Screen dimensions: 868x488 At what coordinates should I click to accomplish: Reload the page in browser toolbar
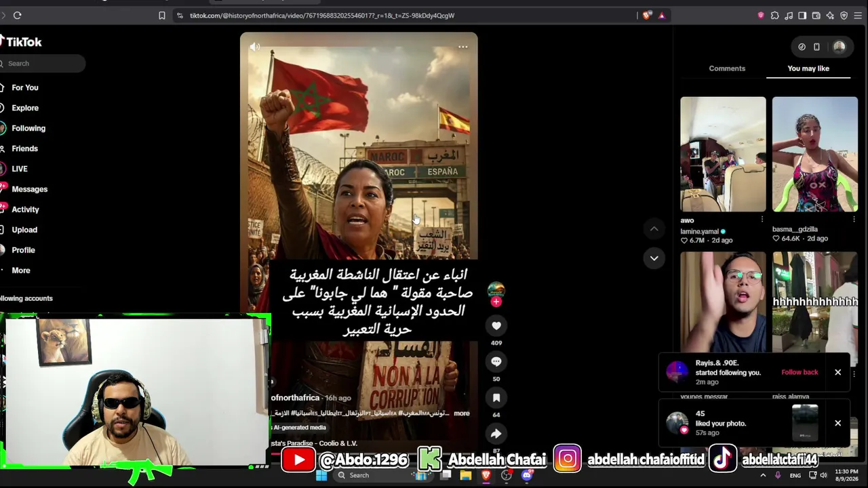click(x=17, y=16)
